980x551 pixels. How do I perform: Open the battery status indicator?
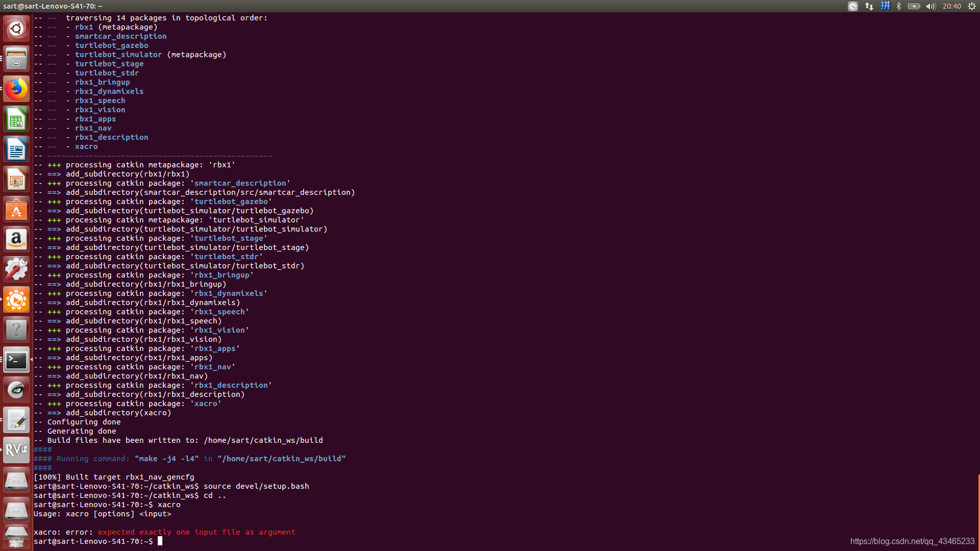click(x=914, y=6)
